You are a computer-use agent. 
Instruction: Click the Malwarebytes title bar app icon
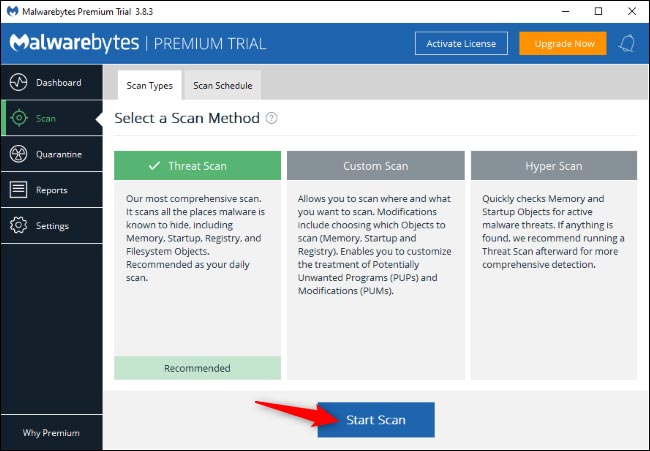point(12,11)
